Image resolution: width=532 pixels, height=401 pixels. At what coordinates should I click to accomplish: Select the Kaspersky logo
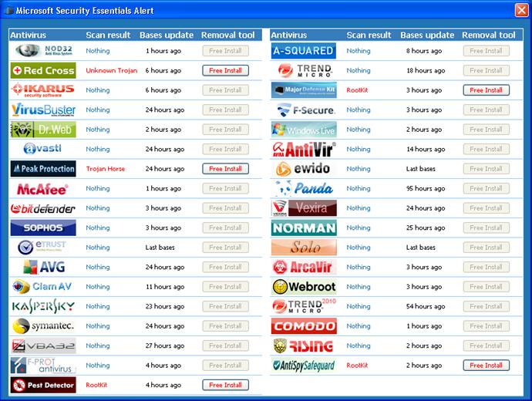[43, 306]
